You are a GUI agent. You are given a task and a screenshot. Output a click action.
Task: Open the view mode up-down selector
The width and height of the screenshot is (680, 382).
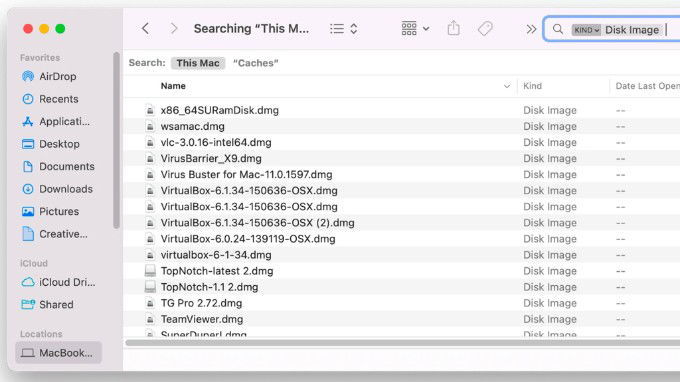[354, 29]
